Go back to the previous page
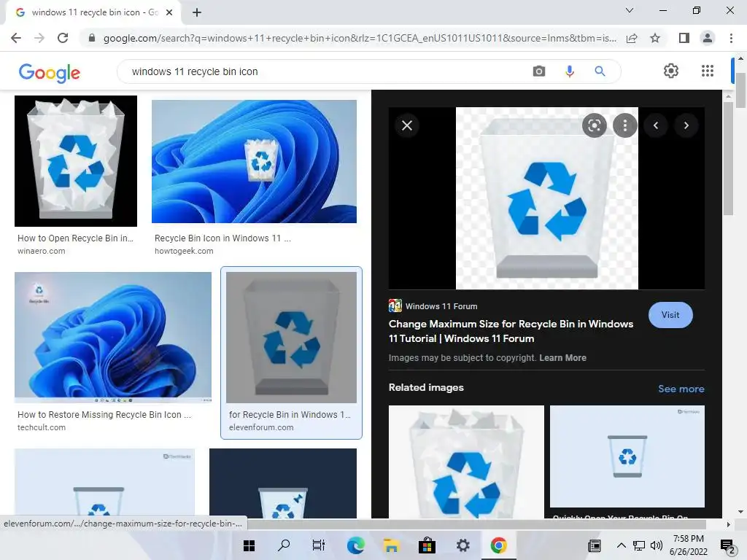Image resolution: width=747 pixels, height=560 pixels. point(16,38)
